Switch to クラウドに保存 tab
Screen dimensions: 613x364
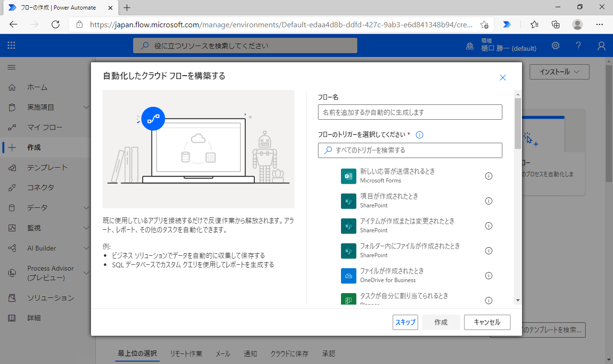coord(289,353)
